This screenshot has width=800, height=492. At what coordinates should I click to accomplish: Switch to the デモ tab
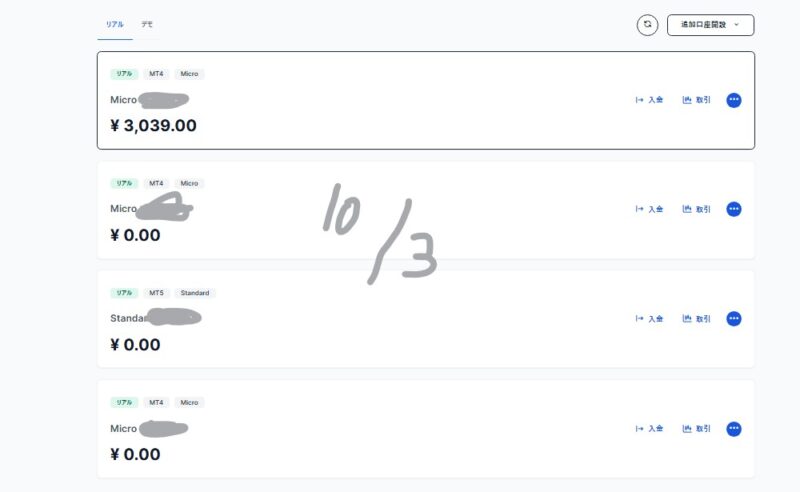coord(147,24)
